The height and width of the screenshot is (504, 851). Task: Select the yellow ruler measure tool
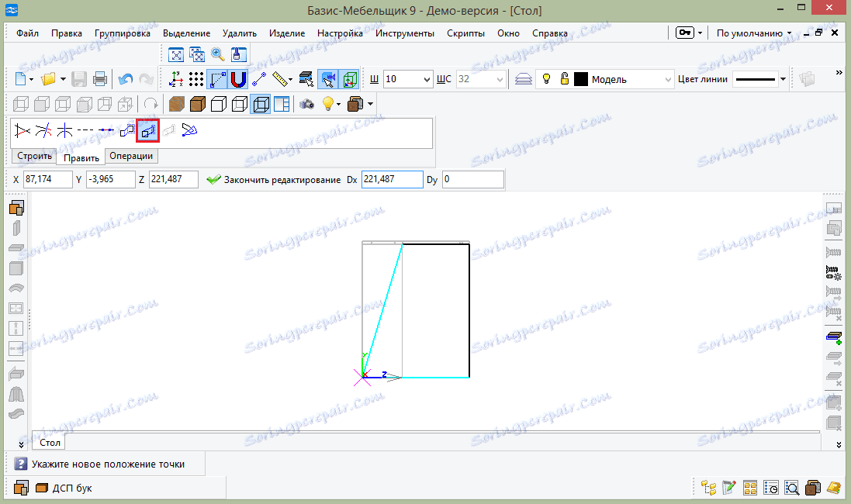click(x=279, y=79)
